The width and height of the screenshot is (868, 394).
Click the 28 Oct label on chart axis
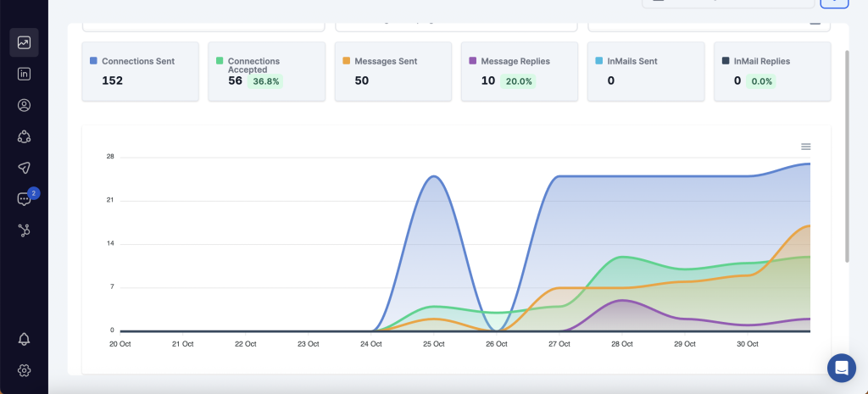click(x=621, y=344)
